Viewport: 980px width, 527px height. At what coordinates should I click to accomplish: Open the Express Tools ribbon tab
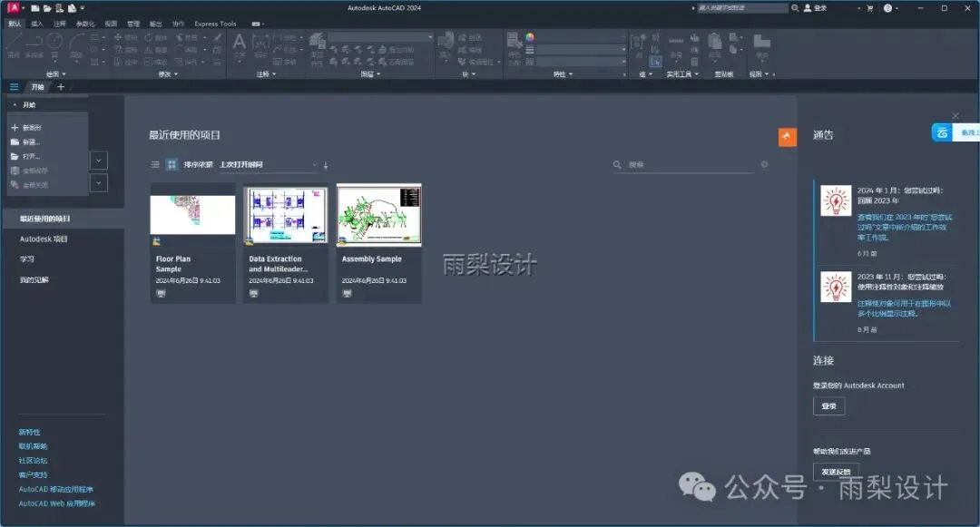coord(215,24)
